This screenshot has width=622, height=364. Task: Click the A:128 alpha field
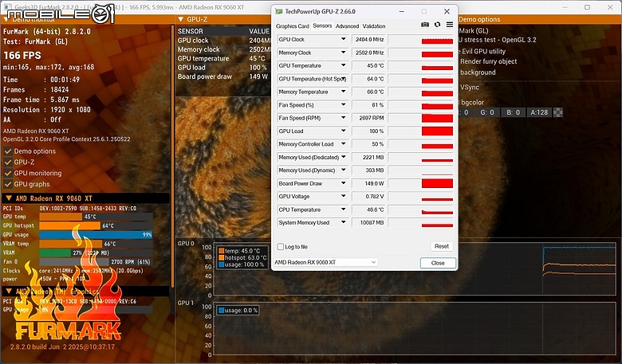(540, 112)
